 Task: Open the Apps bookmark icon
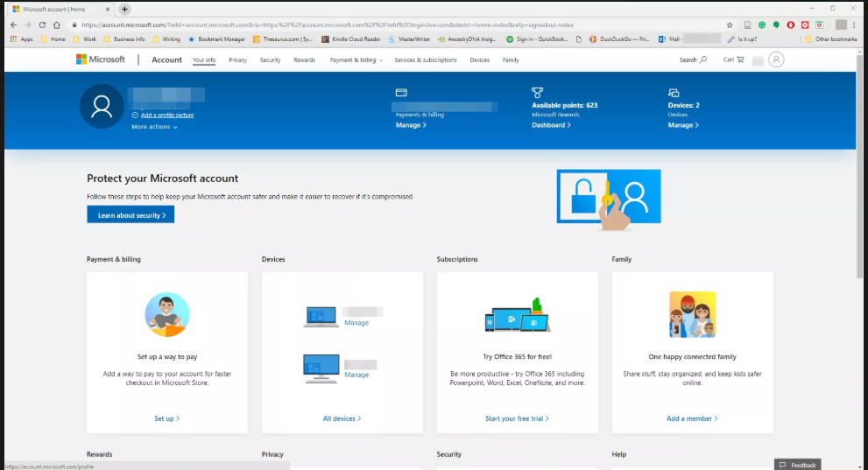(x=22, y=39)
